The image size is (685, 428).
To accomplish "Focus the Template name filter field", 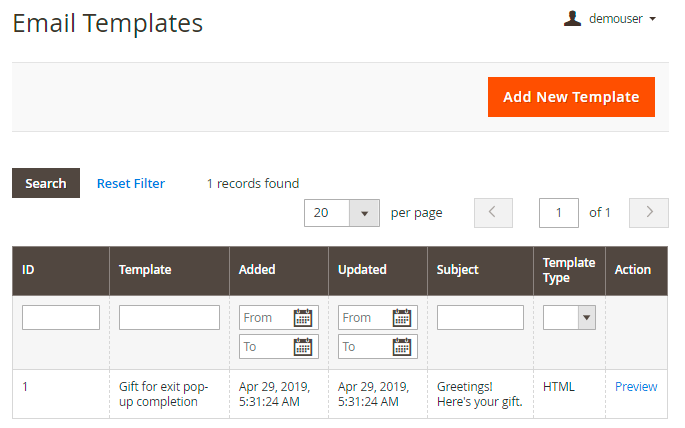I will 169,318.
